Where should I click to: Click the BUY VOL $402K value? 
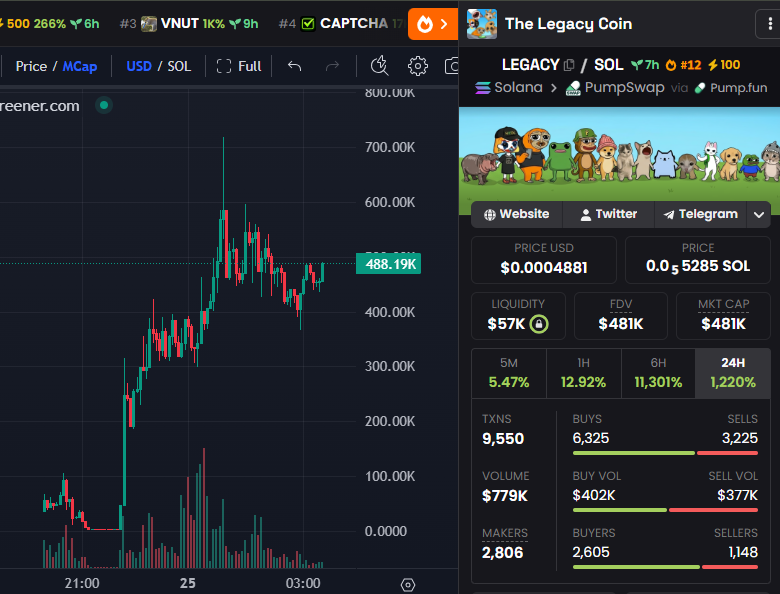593,495
